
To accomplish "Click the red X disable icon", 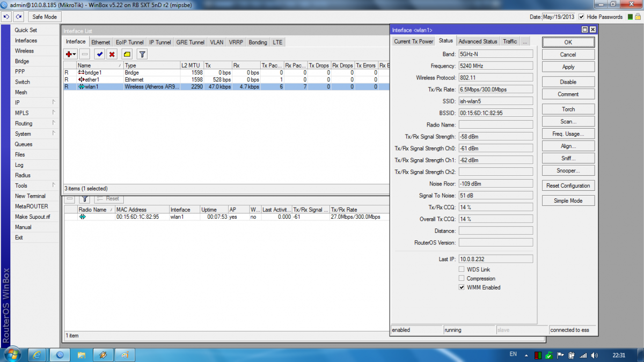I will 112,54.
